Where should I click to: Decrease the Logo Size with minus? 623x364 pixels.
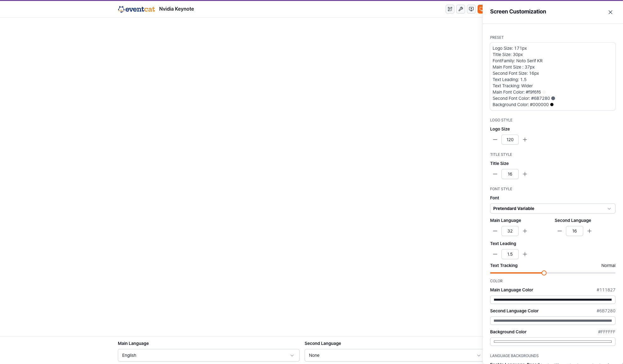[495, 140]
